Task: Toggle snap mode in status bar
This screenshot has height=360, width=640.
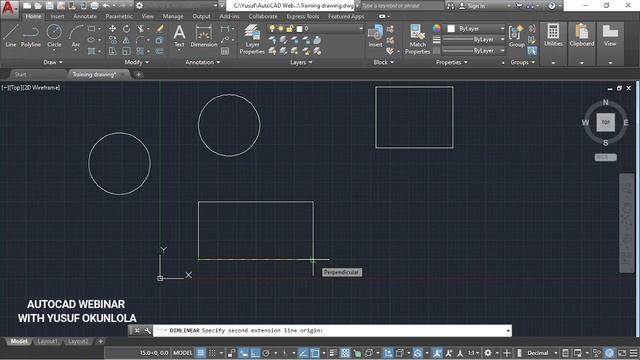Action: click(212, 353)
